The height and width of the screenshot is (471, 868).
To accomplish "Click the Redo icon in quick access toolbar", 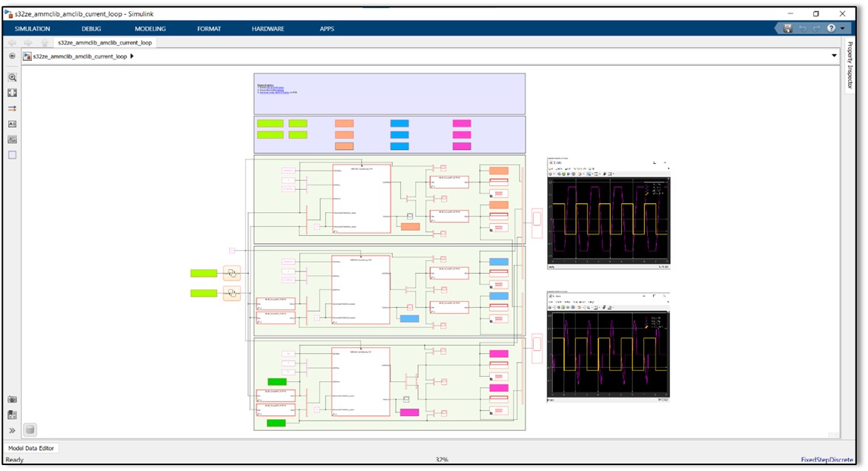I will pyautogui.click(x=816, y=27).
